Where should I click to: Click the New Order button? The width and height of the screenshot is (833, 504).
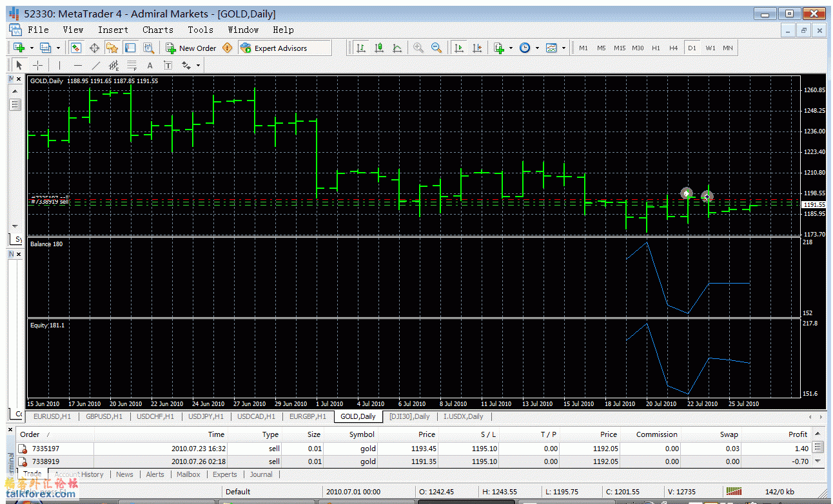(x=191, y=48)
